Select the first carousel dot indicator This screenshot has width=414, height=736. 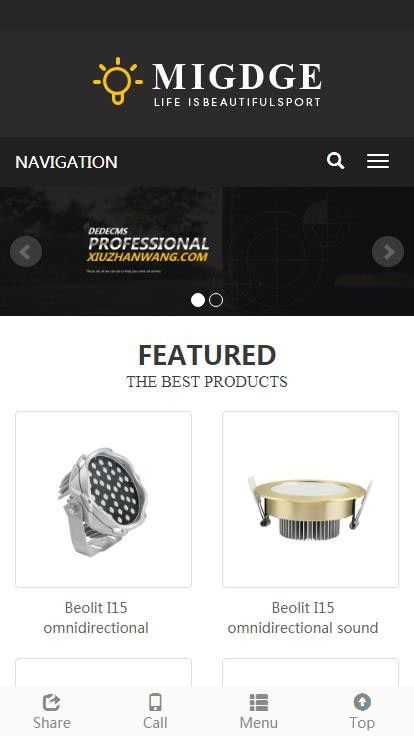point(198,300)
